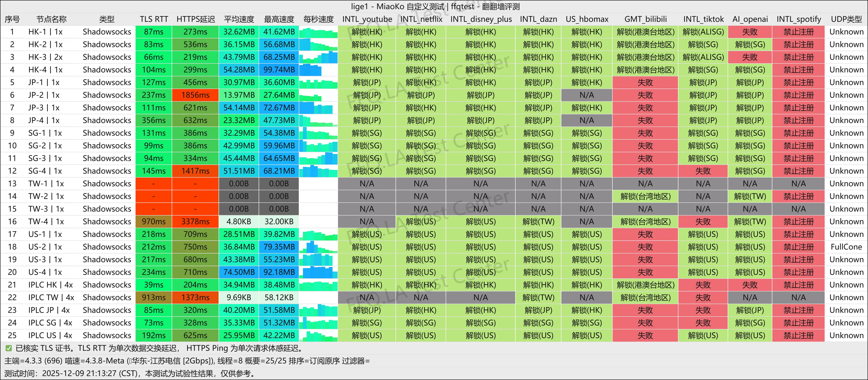The width and height of the screenshot is (868, 380).
Task: Click the 解锁(台湾地区) cell of TW-4
Action: click(x=645, y=222)
